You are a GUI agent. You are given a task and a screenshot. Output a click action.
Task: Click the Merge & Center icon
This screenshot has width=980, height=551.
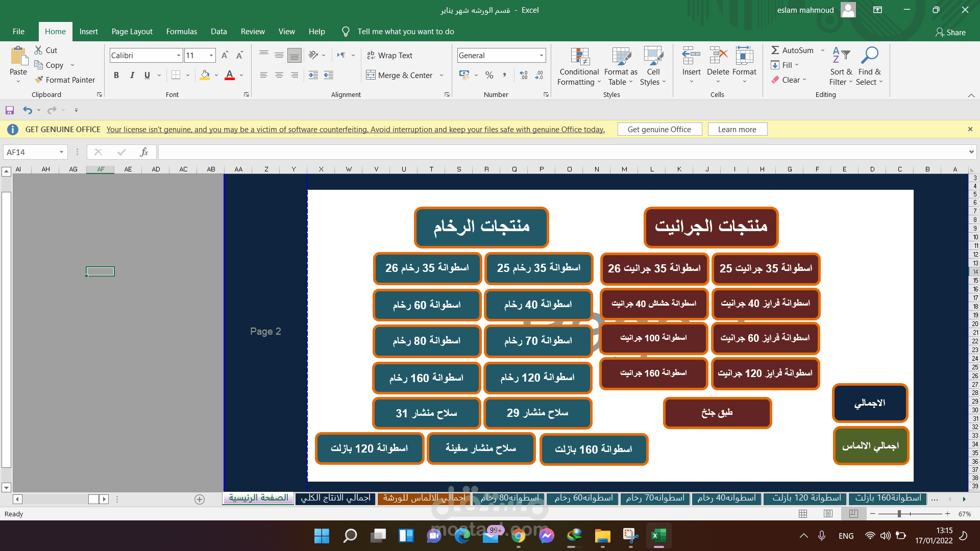(371, 76)
